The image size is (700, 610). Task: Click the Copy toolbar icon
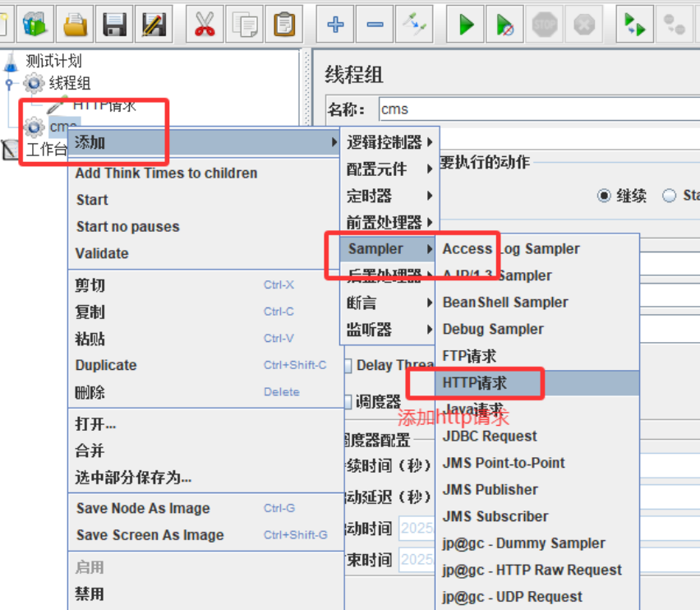[x=244, y=24]
